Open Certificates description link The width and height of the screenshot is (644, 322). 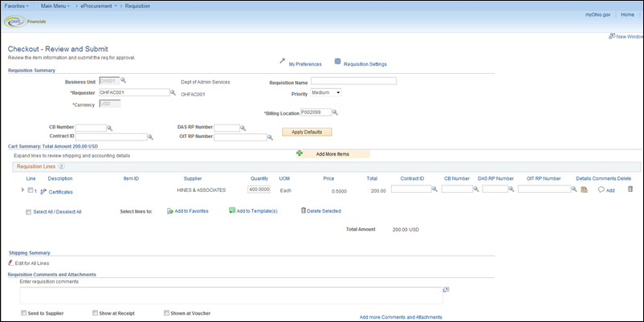point(61,192)
